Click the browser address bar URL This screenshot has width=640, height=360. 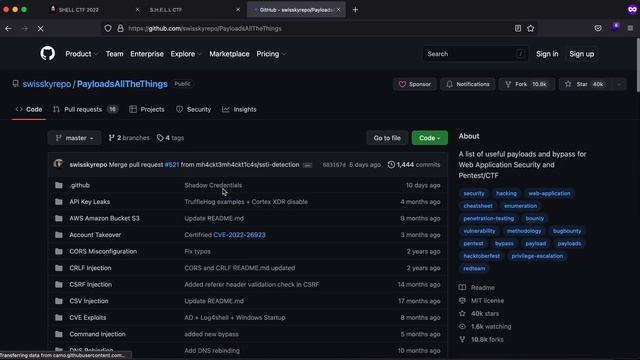point(205,29)
